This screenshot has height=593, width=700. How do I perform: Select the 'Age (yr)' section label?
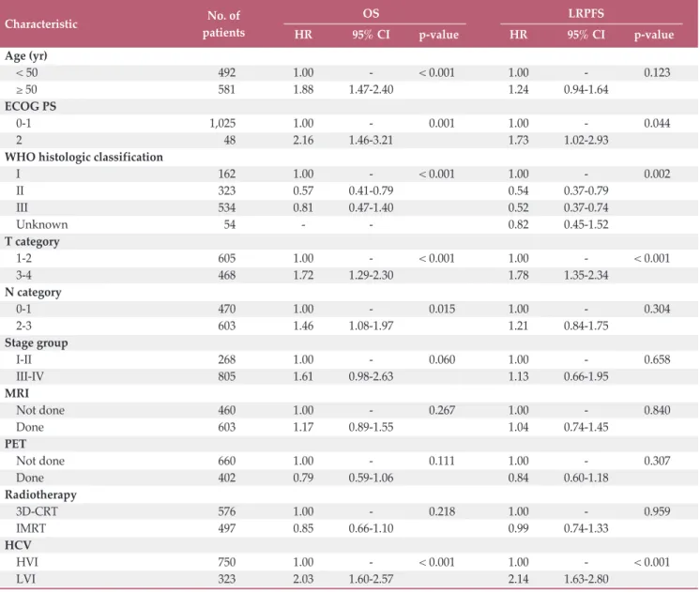pyautogui.click(x=26, y=56)
